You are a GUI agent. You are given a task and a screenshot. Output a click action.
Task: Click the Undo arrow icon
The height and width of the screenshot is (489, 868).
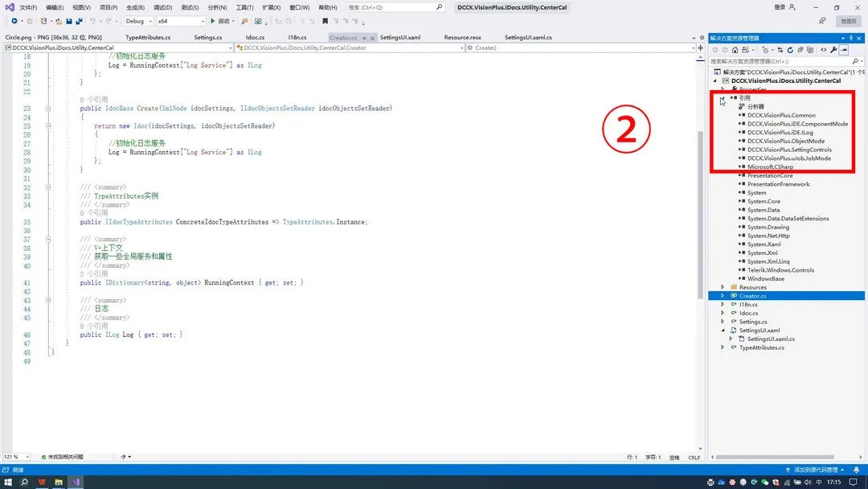(92, 21)
